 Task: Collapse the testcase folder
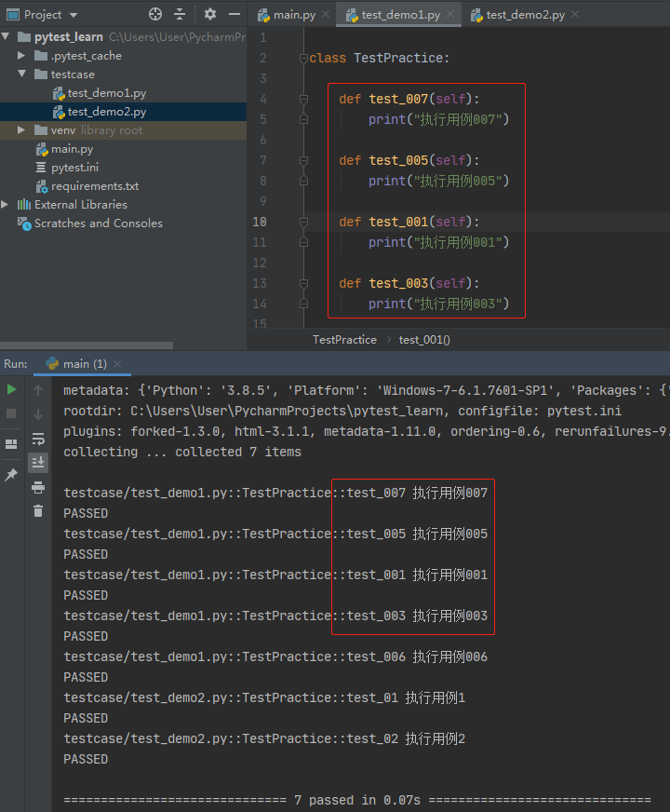(x=21, y=74)
